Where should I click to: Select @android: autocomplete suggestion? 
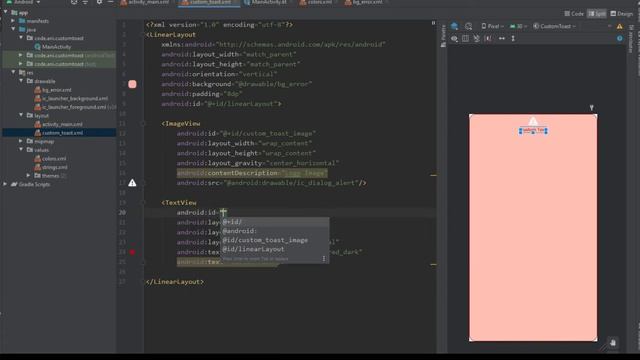coord(275,231)
